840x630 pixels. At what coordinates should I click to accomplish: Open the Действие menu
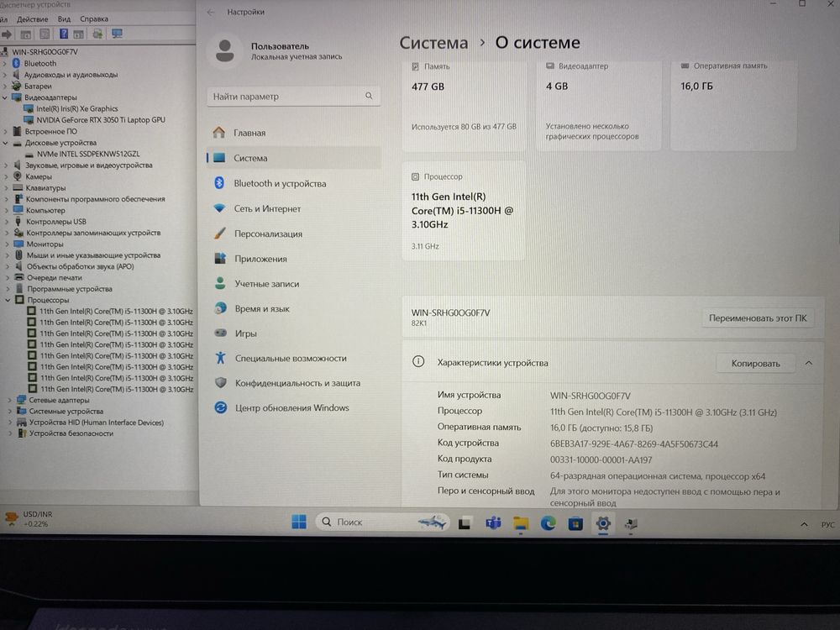pyautogui.click(x=32, y=19)
